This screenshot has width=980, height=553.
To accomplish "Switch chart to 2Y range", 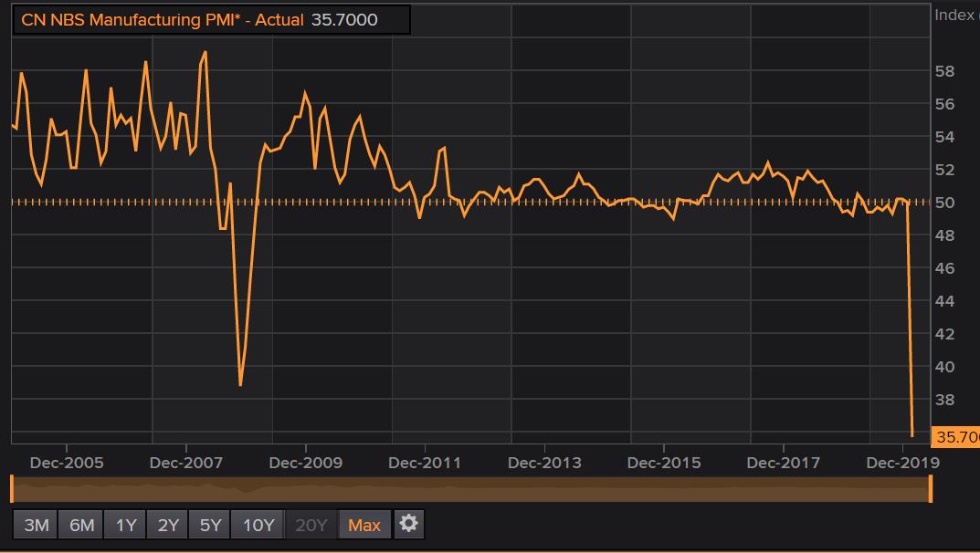I will point(168,525).
